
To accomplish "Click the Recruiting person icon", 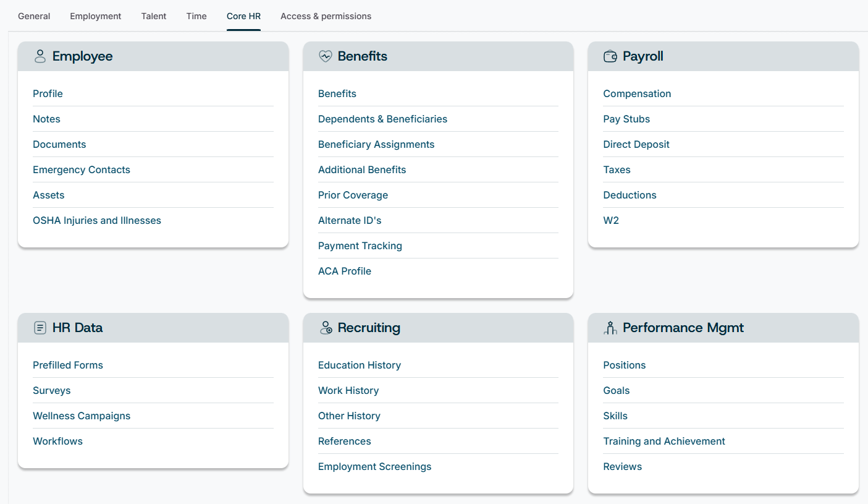I will [x=326, y=328].
